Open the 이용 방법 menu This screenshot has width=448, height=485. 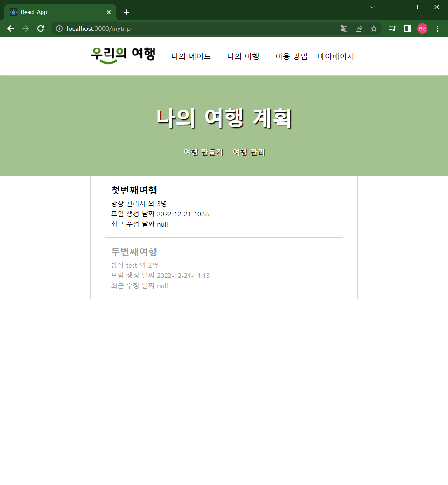291,56
